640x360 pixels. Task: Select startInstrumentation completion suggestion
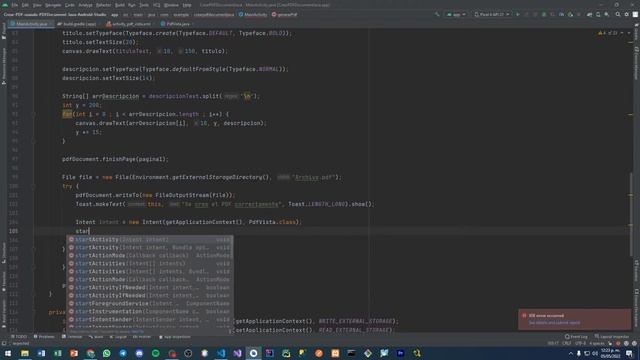pos(150,311)
